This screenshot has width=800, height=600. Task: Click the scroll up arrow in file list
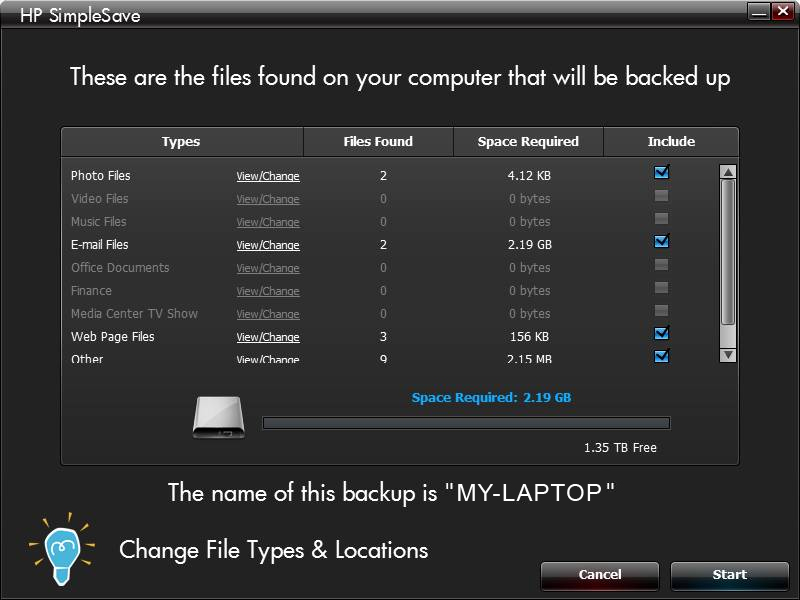pyautogui.click(x=728, y=171)
